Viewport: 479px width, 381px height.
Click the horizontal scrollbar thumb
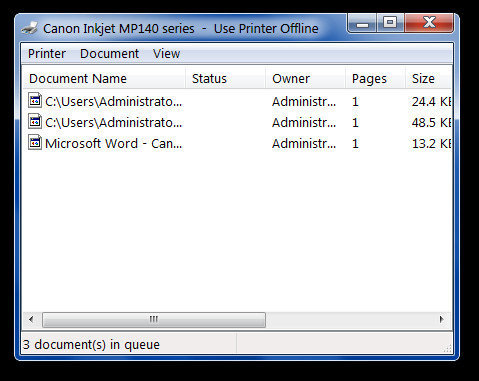point(154,320)
